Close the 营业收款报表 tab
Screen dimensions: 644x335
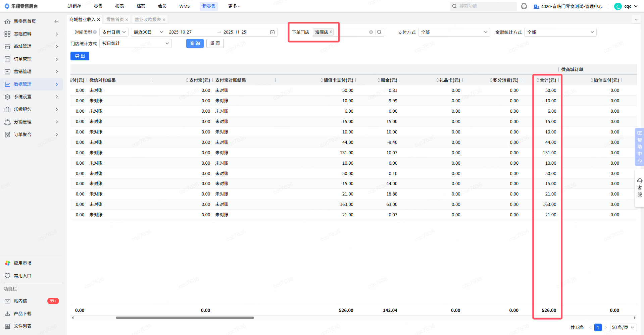point(164,20)
